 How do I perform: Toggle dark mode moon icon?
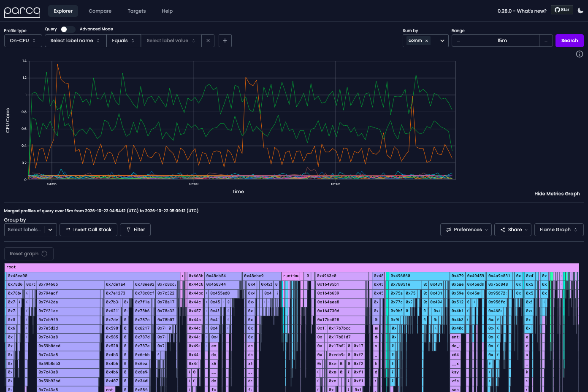click(580, 11)
